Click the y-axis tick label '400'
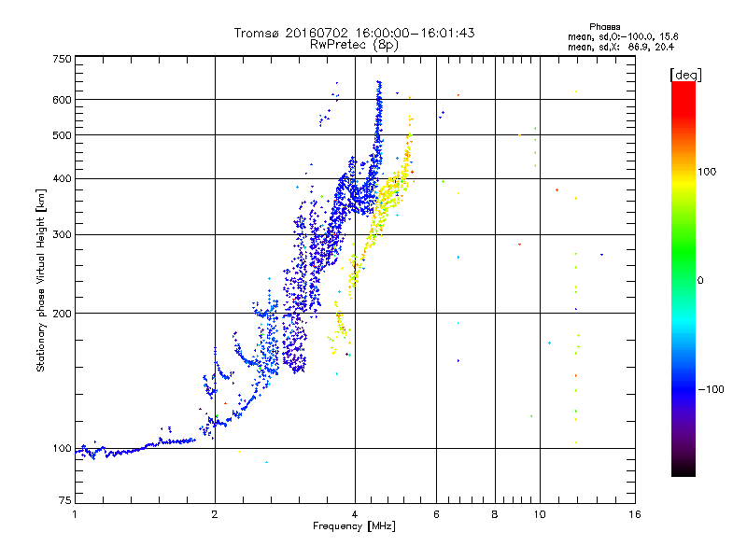The width and height of the screenshot is (747, 560). (62, 179)
